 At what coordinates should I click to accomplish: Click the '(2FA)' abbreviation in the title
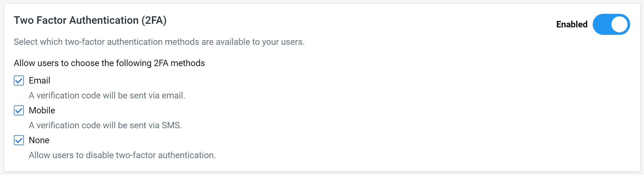(x=154, y=20)
